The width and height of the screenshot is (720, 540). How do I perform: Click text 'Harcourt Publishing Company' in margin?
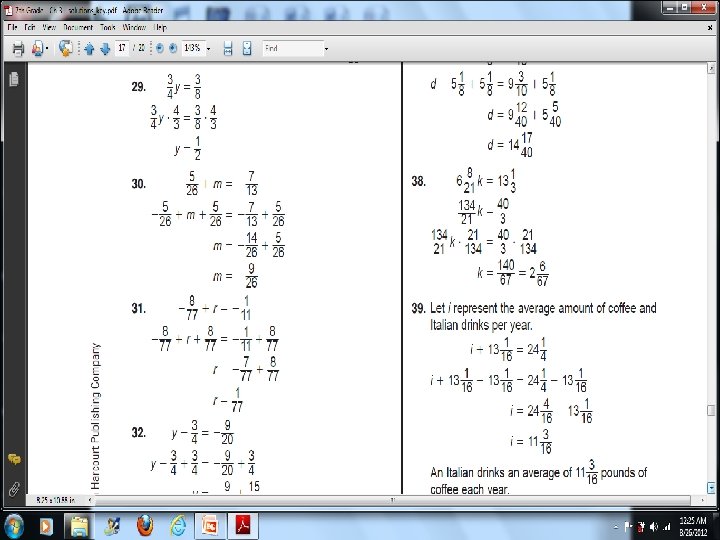(x=95, y=416)
